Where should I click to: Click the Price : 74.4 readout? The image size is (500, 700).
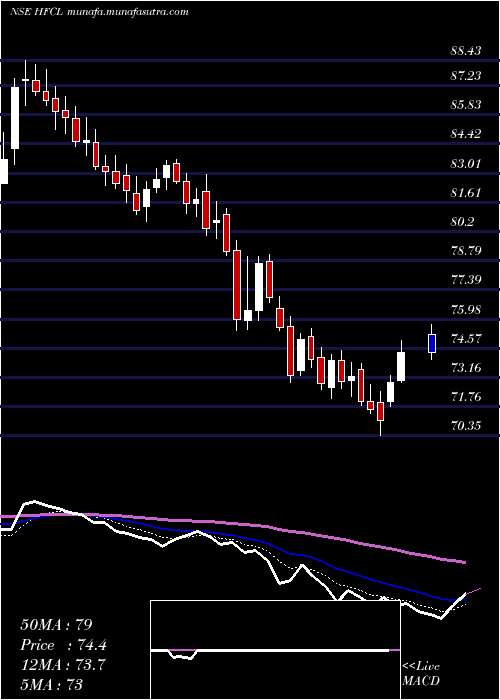point(63,645)
